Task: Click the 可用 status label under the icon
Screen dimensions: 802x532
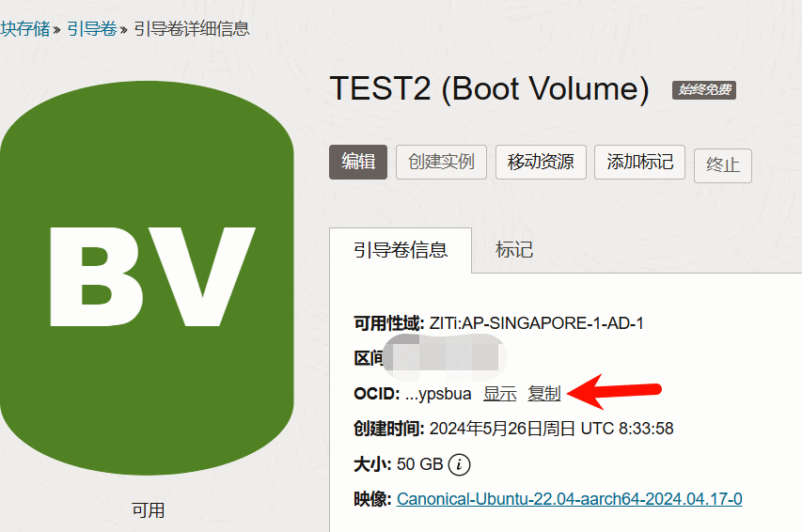Action: coord(148,510)
